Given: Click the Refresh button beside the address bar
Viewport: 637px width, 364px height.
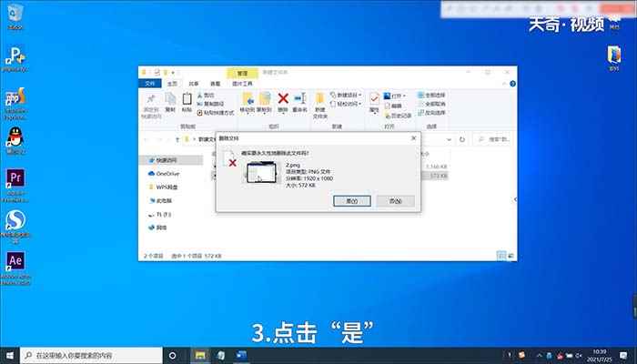Looking at the screenshot, I should (x=462, y=140).
